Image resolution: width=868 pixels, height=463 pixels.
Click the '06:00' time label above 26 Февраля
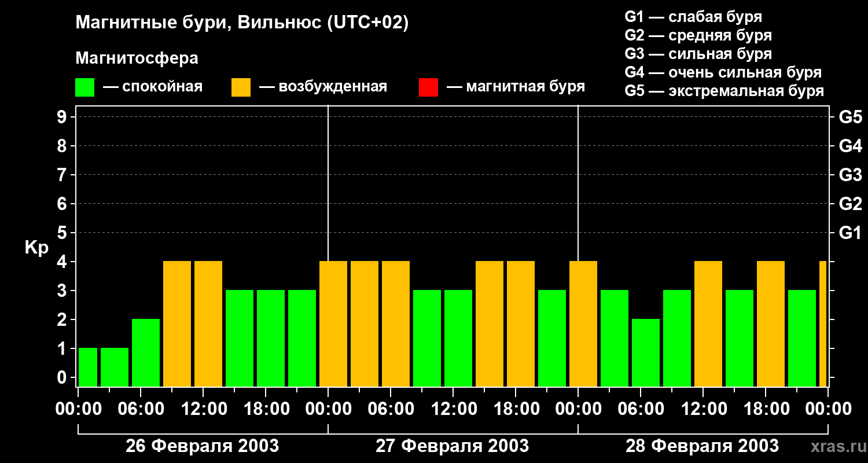tap(141, 409)
